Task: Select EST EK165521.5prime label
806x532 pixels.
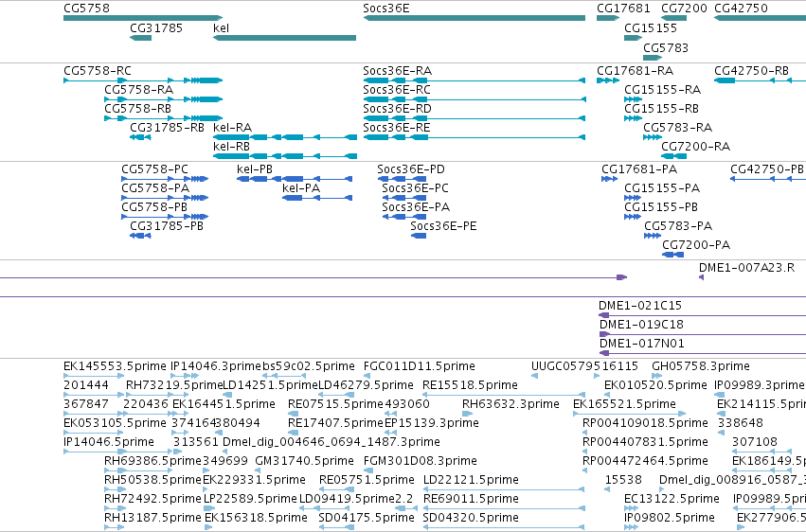Action: [x=624, y=404]
